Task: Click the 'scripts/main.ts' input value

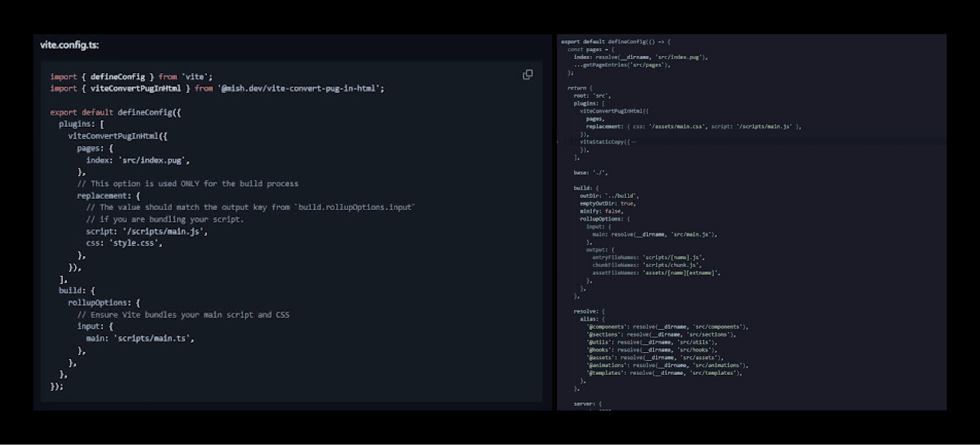Action: pos(152,338)
